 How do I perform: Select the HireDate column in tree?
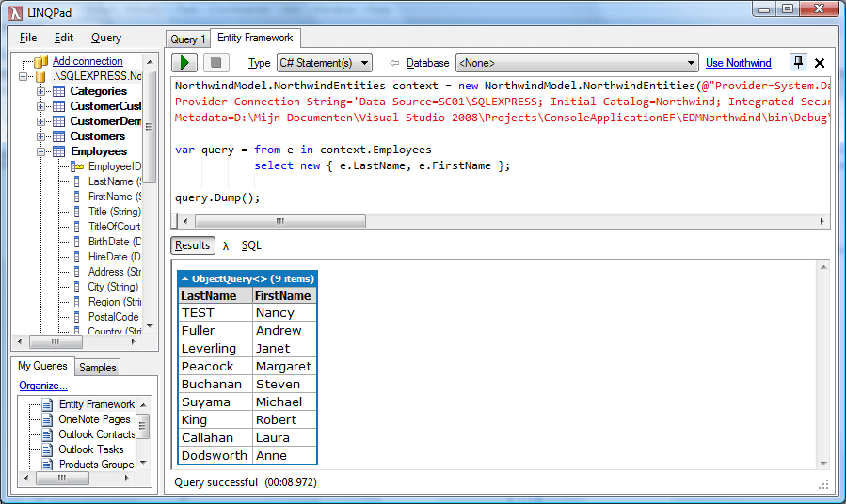115,257
